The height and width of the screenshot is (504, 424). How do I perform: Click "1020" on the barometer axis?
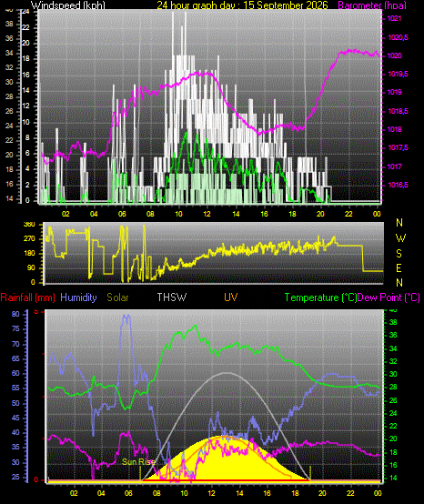[x=394, y=55]
